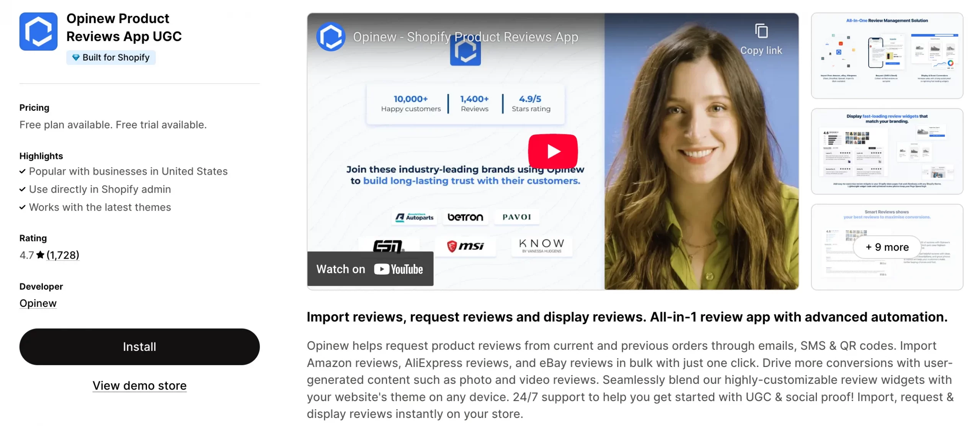Click the Highlights heading
980x426 pixels.
(41, 156)
